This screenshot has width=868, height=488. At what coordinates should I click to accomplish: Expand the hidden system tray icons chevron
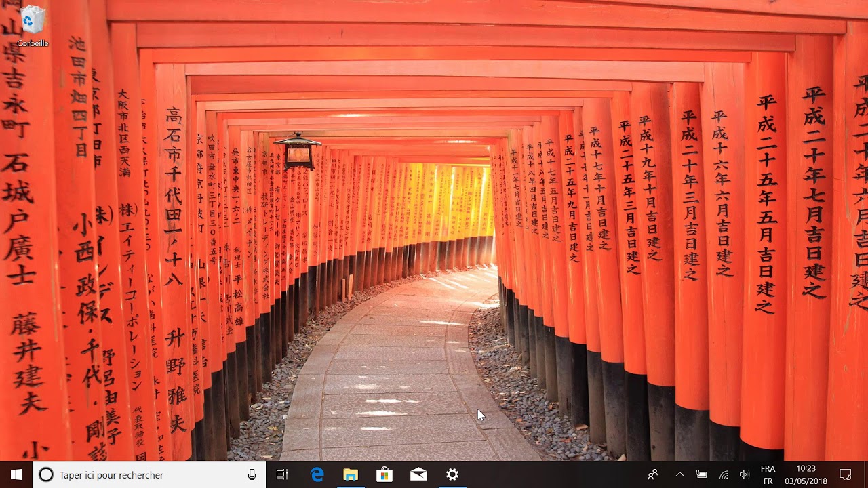click(679, 474)
